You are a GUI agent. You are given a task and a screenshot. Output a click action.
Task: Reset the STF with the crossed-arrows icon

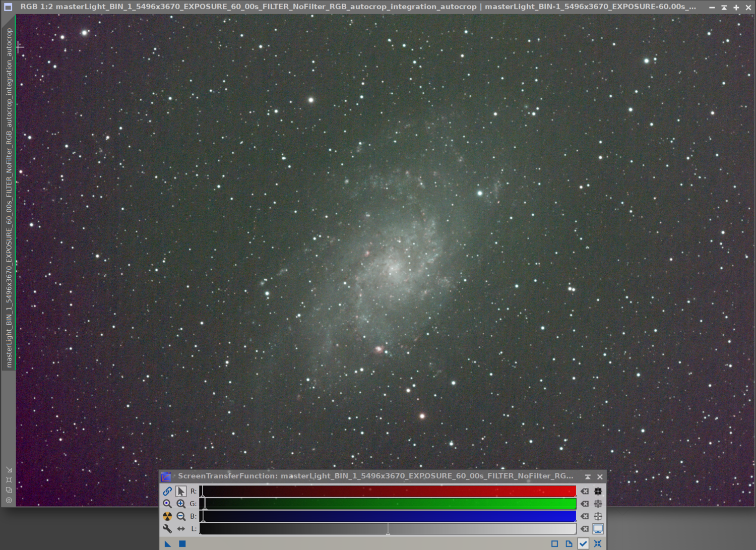pyautogui.click(x=598, y=544)
